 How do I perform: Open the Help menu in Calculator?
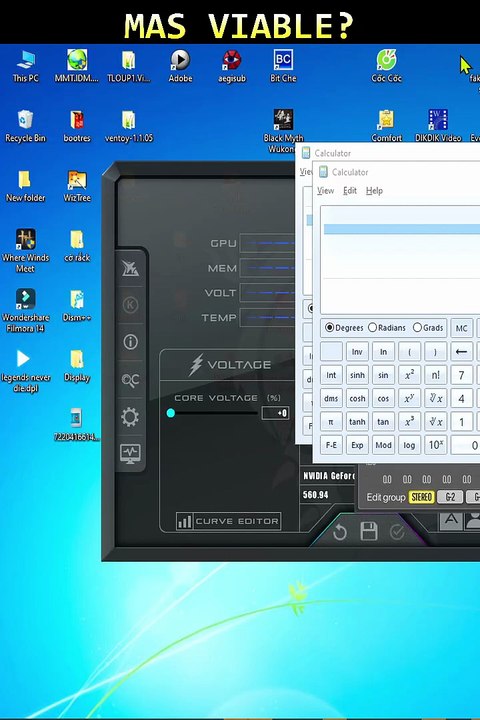point(374,191)
